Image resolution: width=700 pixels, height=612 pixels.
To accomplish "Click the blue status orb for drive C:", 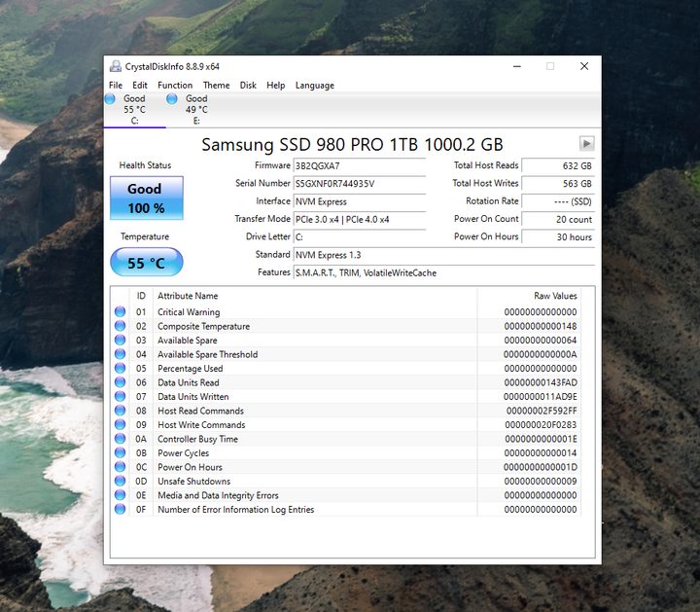I will pos(110,98).
